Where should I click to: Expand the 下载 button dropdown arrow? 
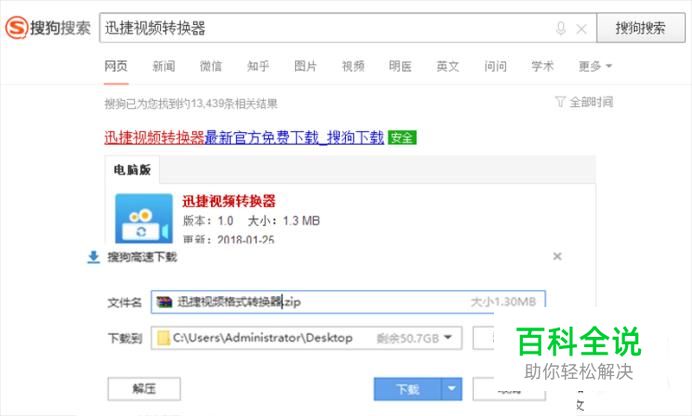[x=451, y=389]
